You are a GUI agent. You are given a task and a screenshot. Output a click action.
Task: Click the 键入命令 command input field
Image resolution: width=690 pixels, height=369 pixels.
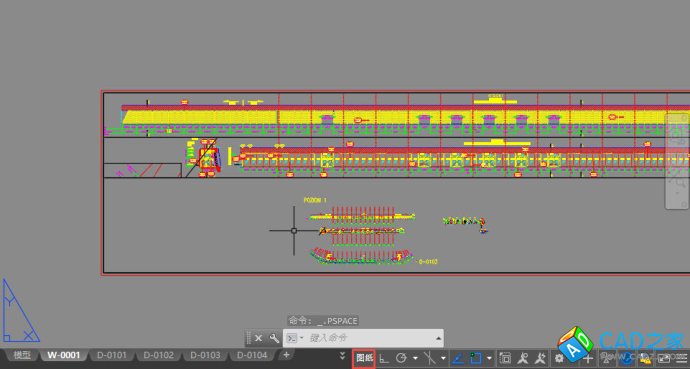tap(370, 338)
